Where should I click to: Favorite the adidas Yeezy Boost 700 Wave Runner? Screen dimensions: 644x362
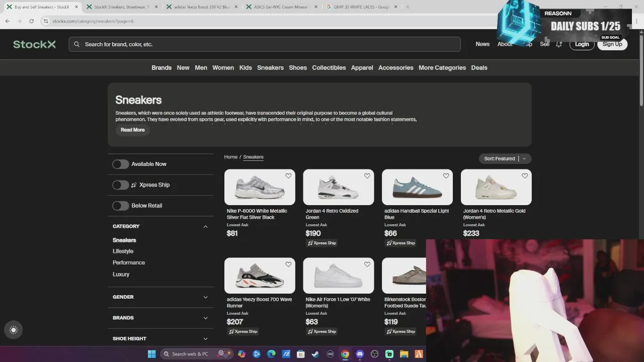288,264
